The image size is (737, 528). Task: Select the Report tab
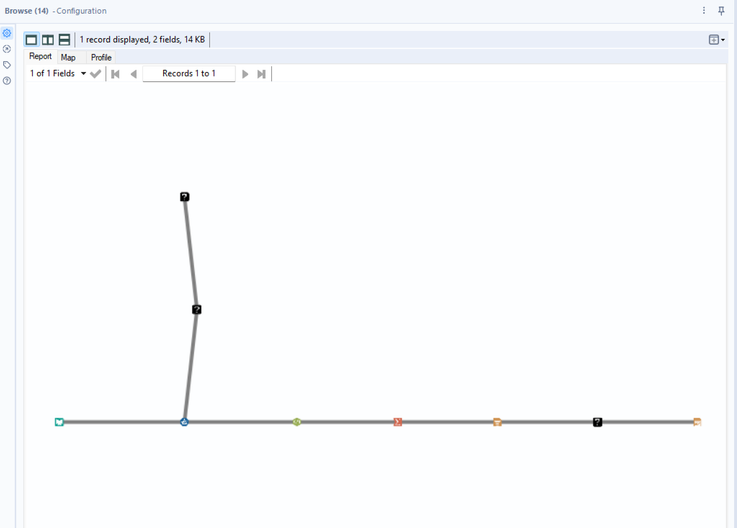40,56
